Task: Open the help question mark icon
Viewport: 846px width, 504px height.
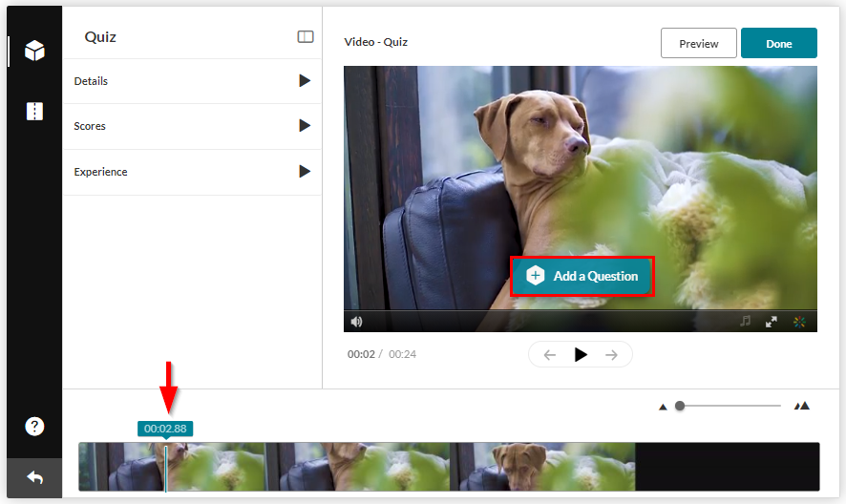Action: click(34, 427)
